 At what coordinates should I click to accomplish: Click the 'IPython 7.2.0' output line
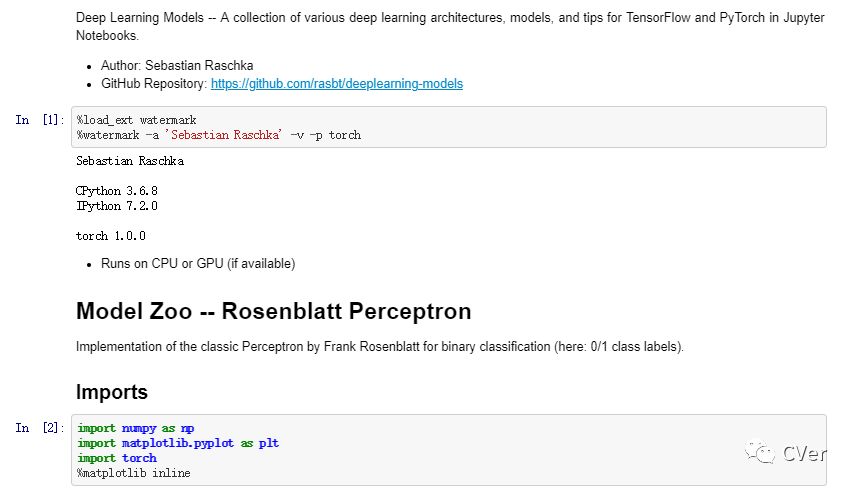(x=117, y=206)
